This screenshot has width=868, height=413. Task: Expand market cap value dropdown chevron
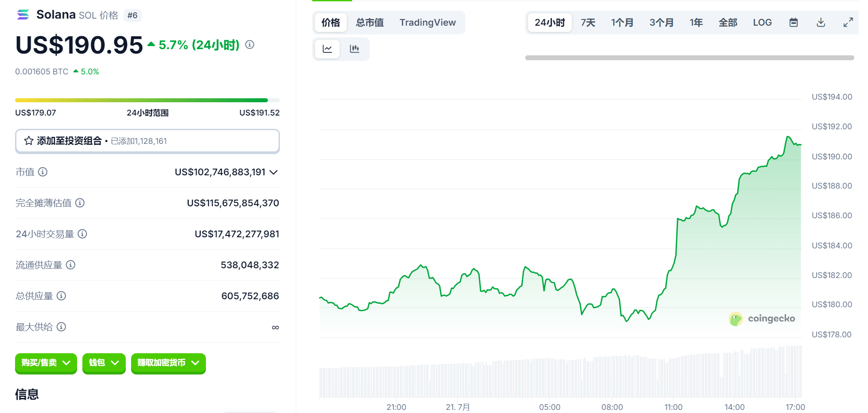(274, 172)
